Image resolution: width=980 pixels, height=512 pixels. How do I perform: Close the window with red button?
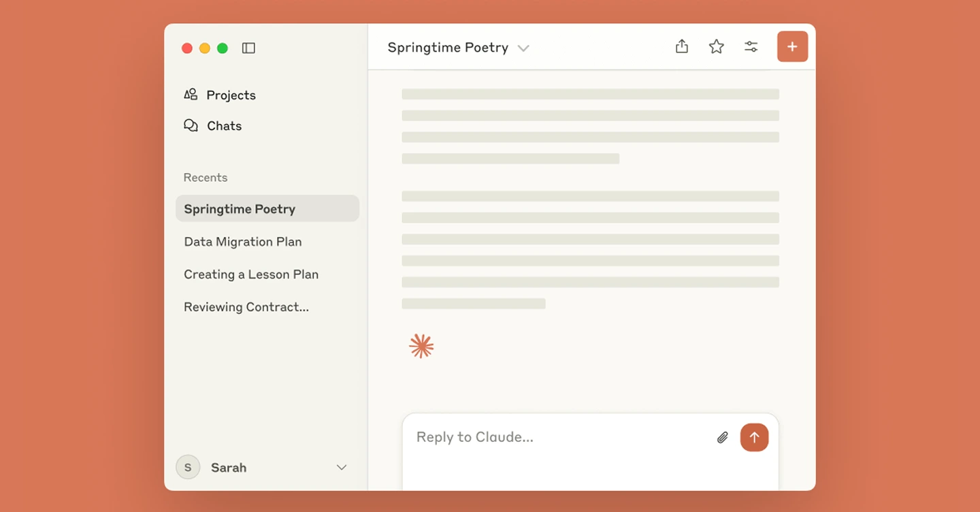coord(187,48)
